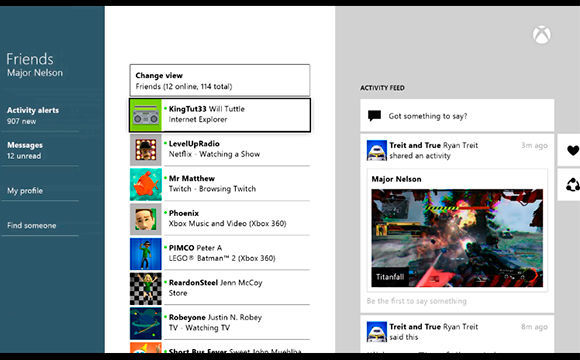Open Phoenix's face avatar
580x360 pixels.
pos(146,219)
